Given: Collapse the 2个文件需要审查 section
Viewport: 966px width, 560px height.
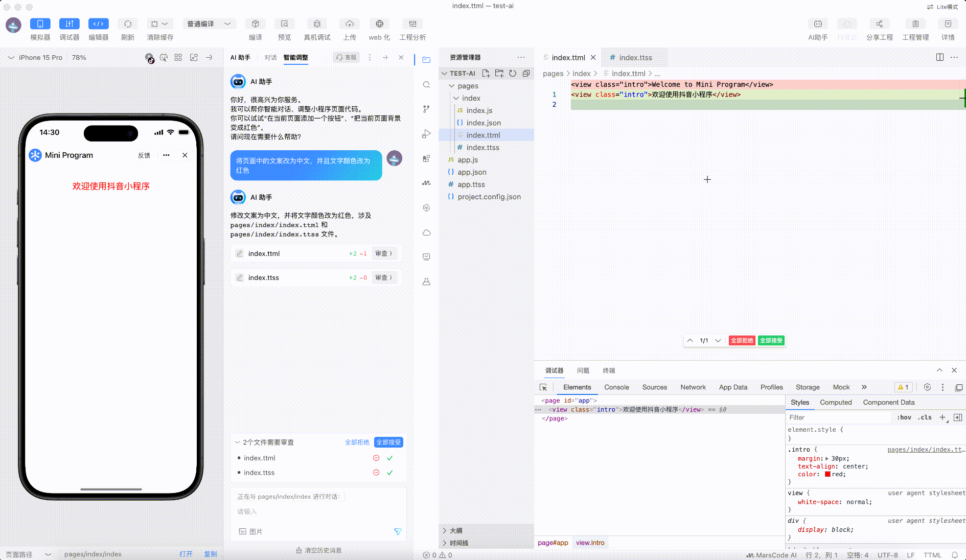Looking at the screenshot, I should pyautogui.click(x=238, y=442).
